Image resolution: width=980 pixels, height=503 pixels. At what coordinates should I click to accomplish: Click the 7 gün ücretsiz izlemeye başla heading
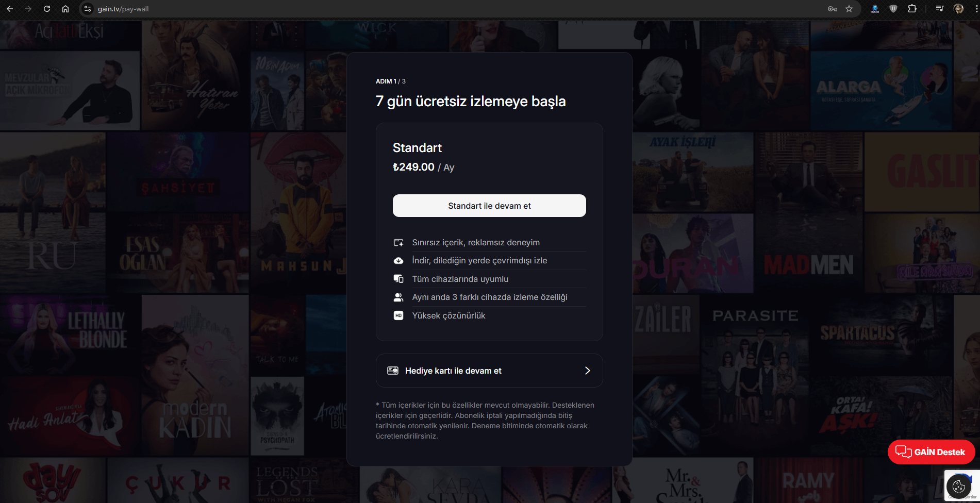tap(471, 101)
